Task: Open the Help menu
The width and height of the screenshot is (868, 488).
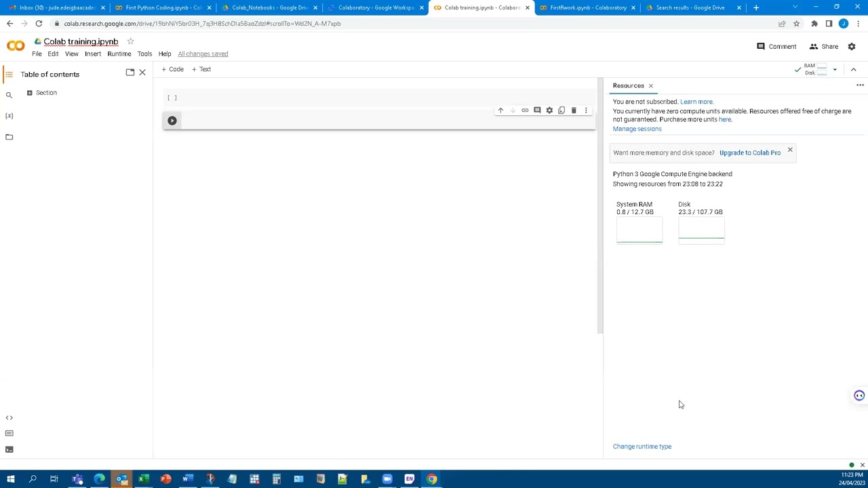Action: pyautogui.click(x=165, y=54)
